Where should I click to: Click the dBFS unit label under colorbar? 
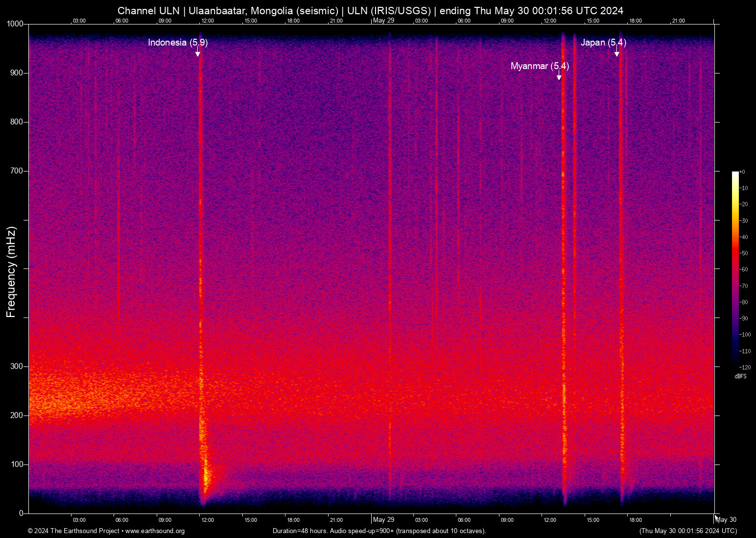click(740, 376)
